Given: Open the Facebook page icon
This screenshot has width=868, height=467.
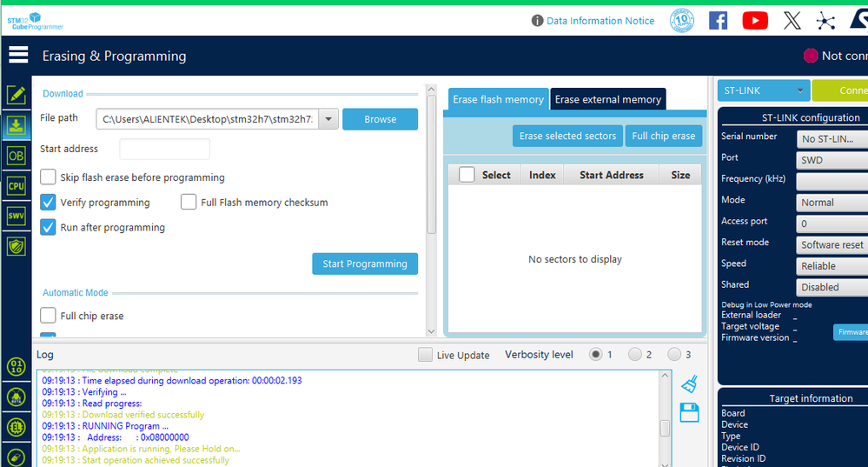Looking at the screenshot, I should click(x=718, y=21).
